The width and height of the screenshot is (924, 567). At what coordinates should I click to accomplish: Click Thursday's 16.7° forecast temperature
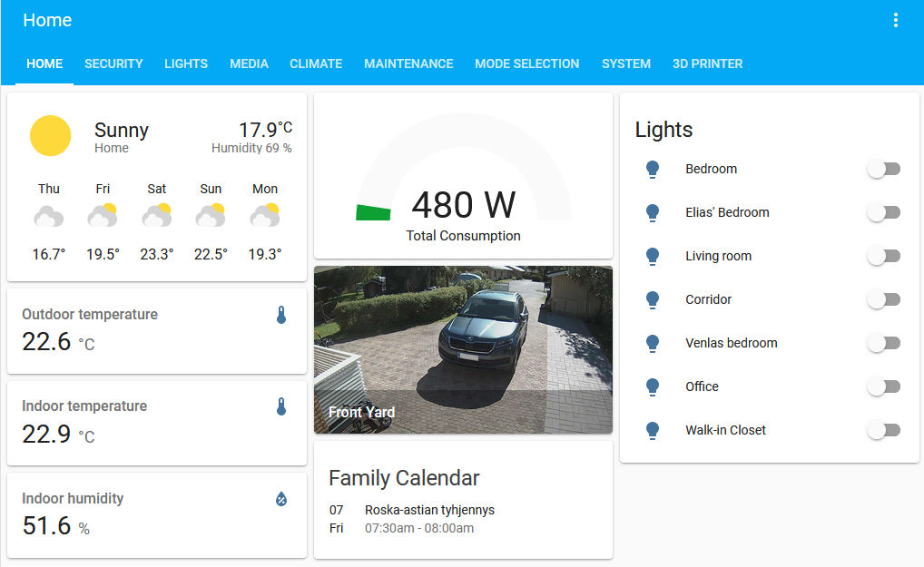click(x=49, y=254)
